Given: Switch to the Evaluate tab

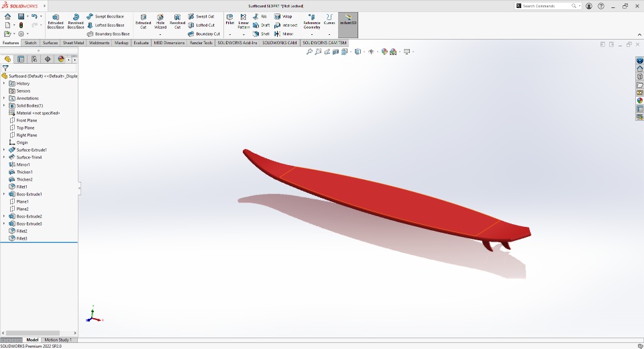Looking at the screenshot, I should [x=141, y=43].
